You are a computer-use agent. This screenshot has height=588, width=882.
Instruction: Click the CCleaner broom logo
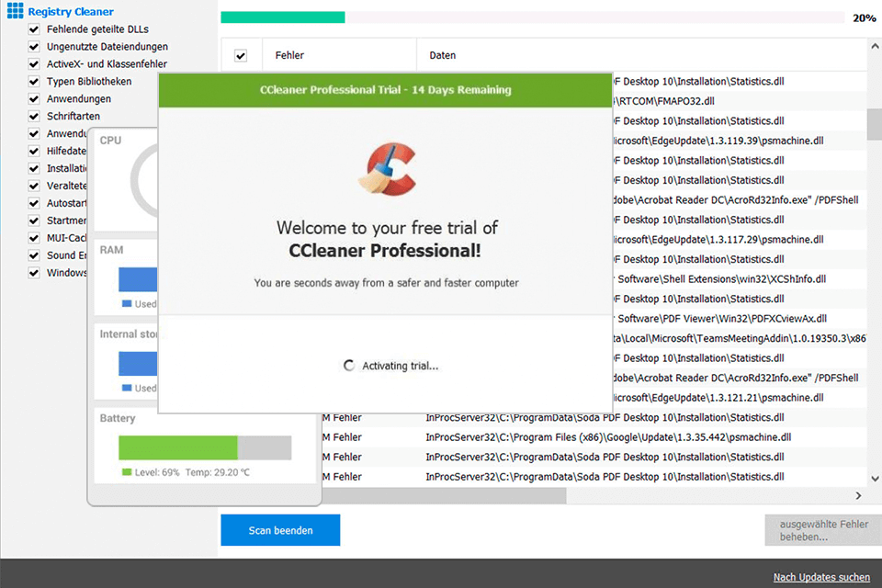click(x=385, y=168)
